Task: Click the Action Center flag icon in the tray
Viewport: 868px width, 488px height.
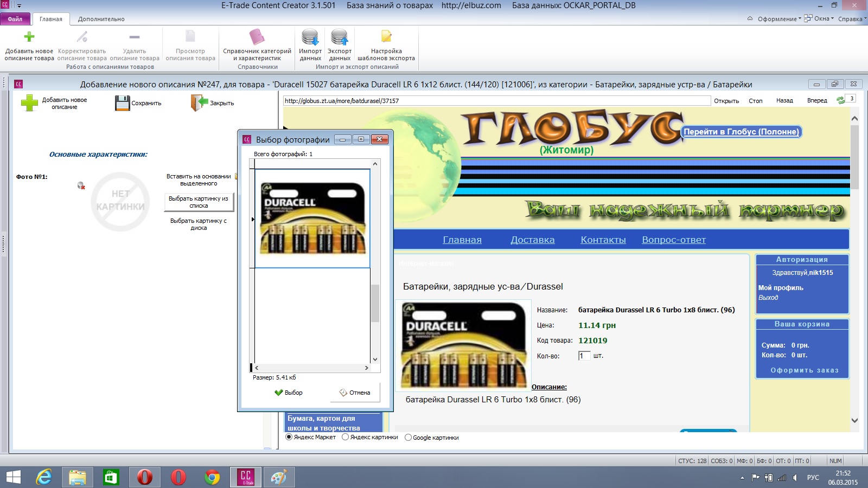Action: click(x=755, y=478)
